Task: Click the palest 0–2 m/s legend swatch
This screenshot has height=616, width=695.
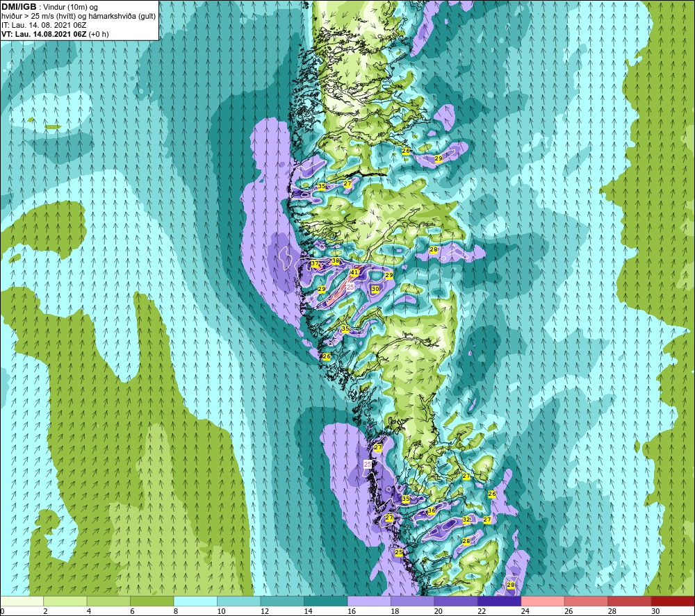Action: tap(22, 601)
